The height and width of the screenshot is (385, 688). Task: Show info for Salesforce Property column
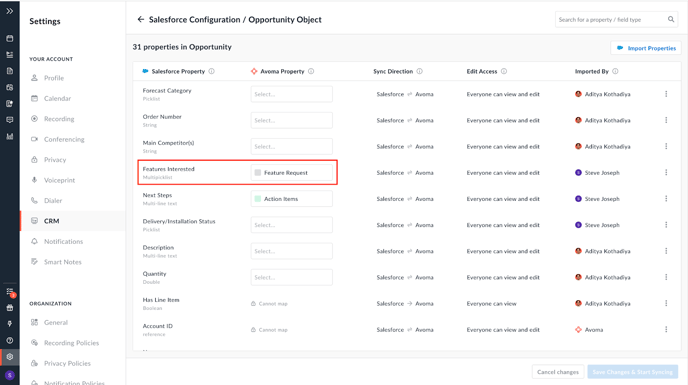click(x=211, y=71)
